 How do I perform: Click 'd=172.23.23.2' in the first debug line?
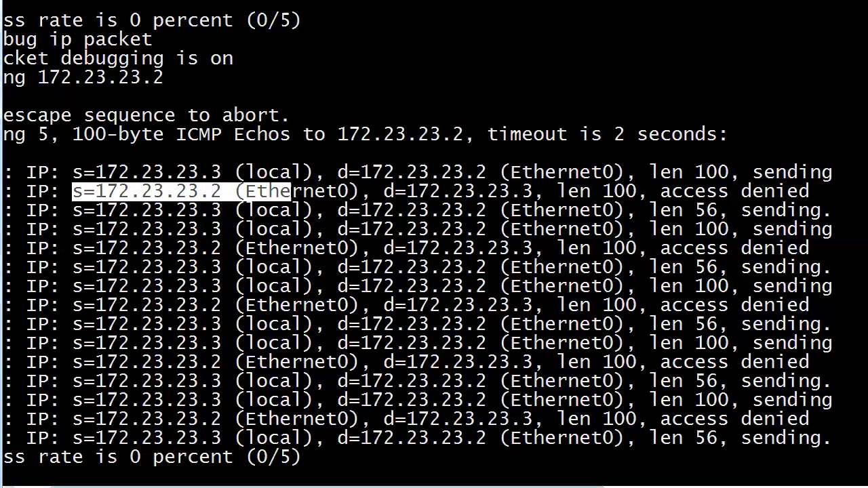pos(412,173)
